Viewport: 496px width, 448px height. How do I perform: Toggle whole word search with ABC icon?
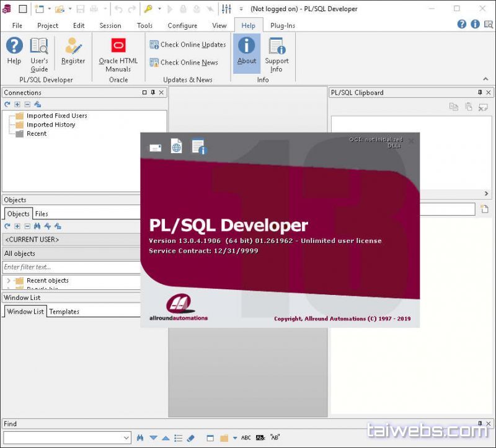tap(246, 438)
